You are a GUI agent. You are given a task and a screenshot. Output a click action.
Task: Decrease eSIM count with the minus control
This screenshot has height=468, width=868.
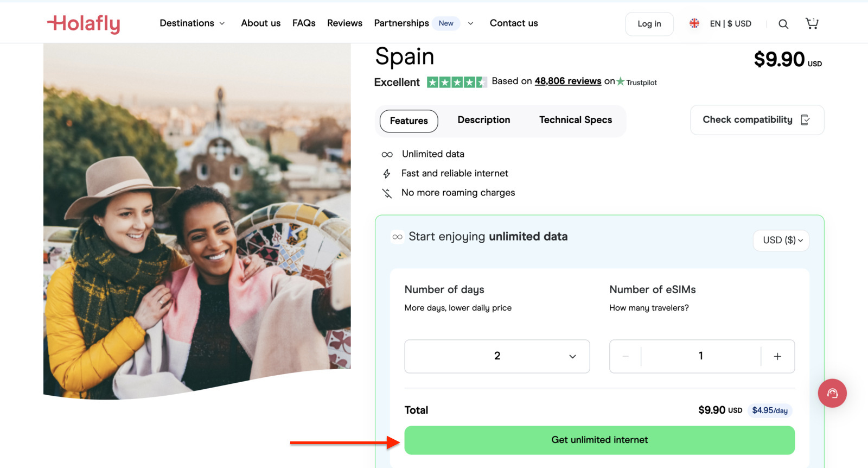pos(626,356)
